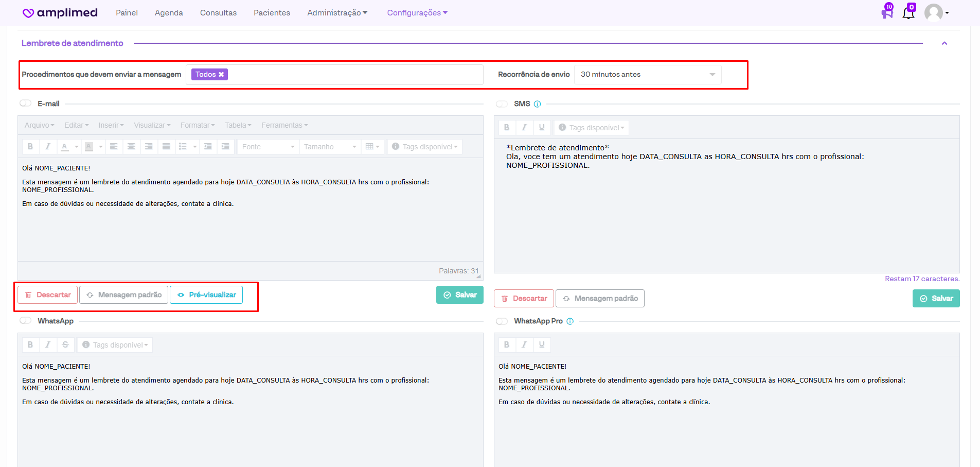
Task: Toggle bold in the E-mail editor
Action: point(30,147)
